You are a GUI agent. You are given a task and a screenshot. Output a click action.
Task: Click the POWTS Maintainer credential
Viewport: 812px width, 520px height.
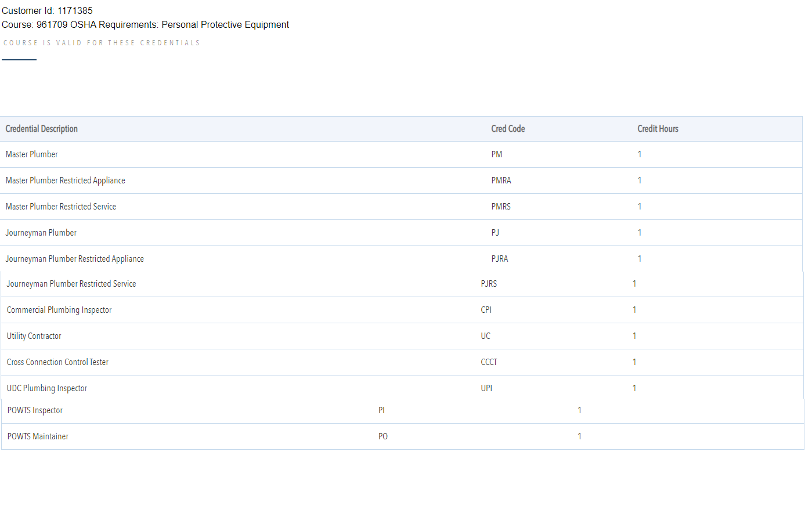click(38, 436)
